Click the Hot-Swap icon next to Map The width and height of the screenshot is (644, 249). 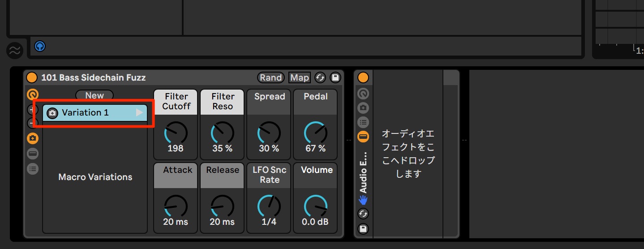pyautogui.click(x=320, y=77)
